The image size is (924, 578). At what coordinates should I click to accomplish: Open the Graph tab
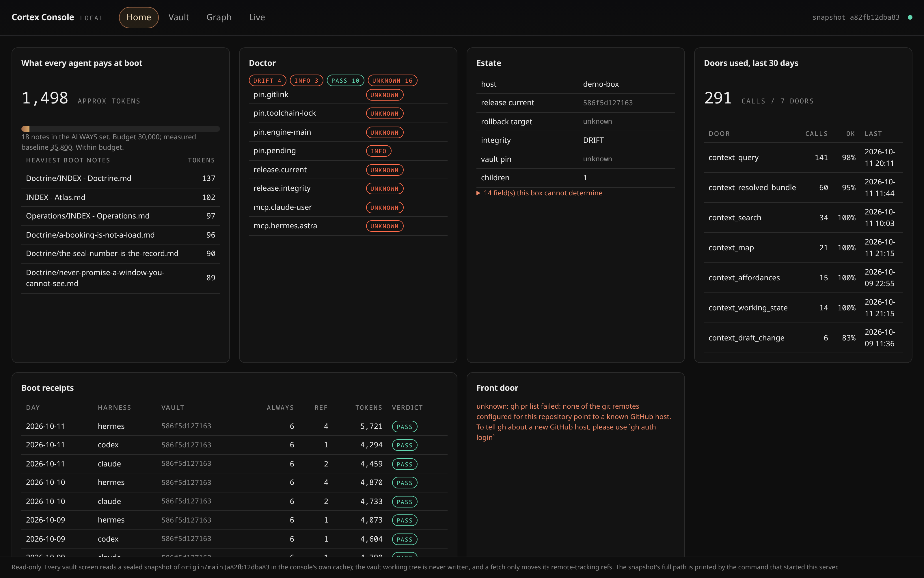219,17
